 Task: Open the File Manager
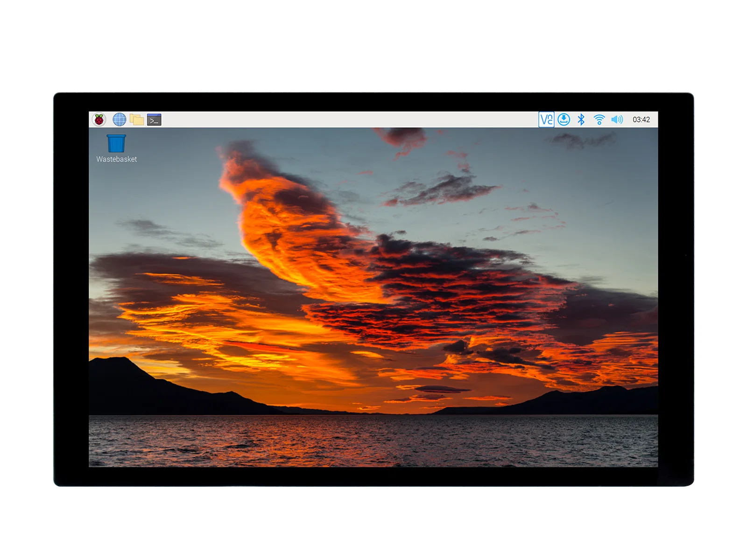137,120
